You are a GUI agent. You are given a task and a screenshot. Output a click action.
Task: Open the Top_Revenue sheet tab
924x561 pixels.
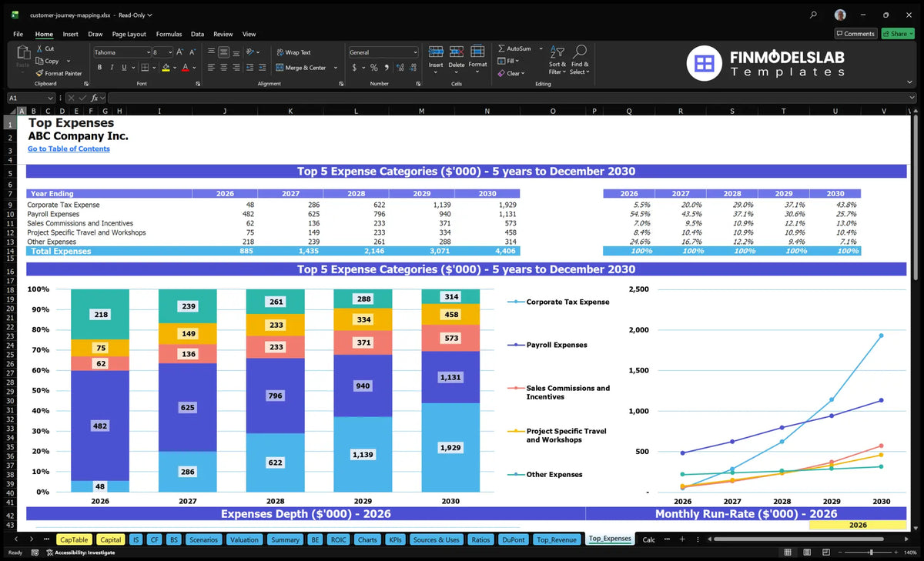[x=557, y=539]
